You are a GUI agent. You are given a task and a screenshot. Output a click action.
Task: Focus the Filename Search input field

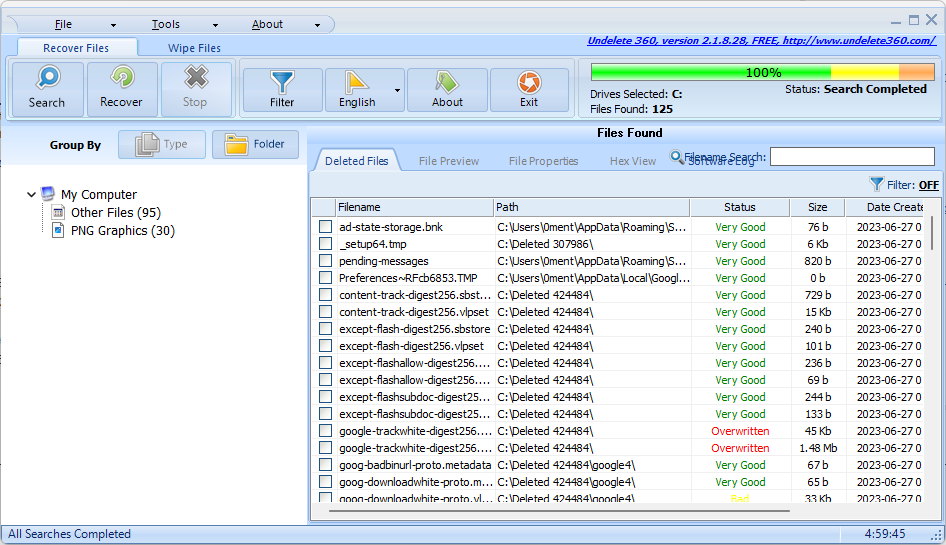852,157
